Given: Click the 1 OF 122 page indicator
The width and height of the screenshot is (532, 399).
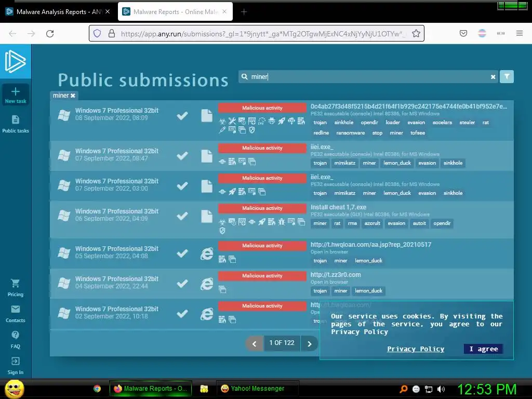Looking at the screenshot, I should point(282,343).
